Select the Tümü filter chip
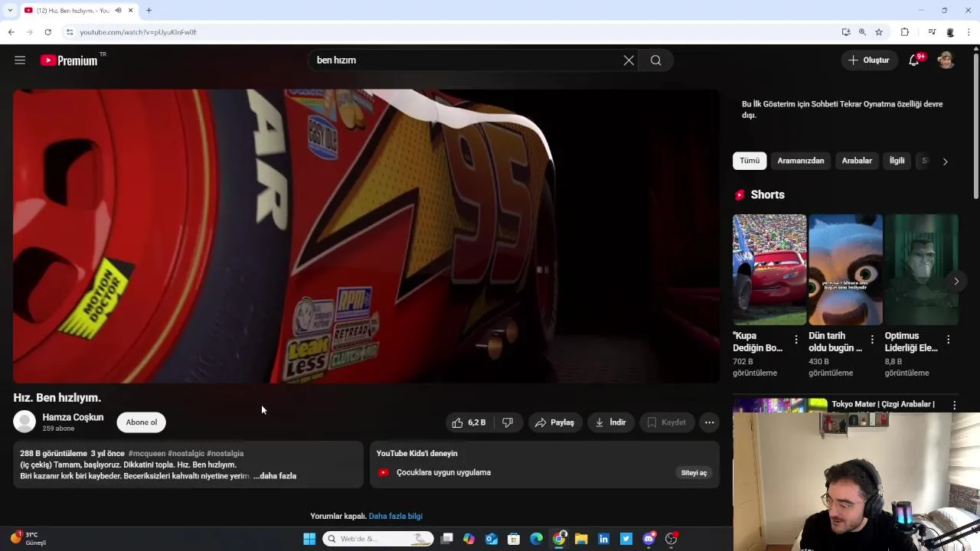980x551 pixels. pyautogui.click(x=750, y=161)
